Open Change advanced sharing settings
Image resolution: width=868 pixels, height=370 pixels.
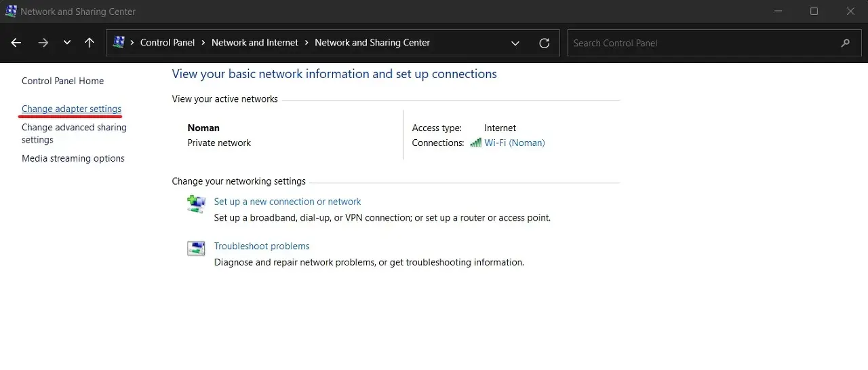coord(74,133)
